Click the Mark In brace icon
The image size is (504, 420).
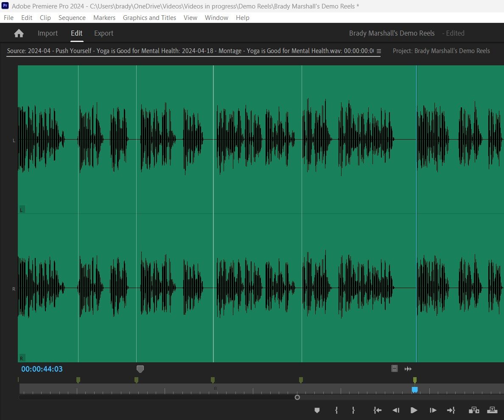click(x=336, y=410)
